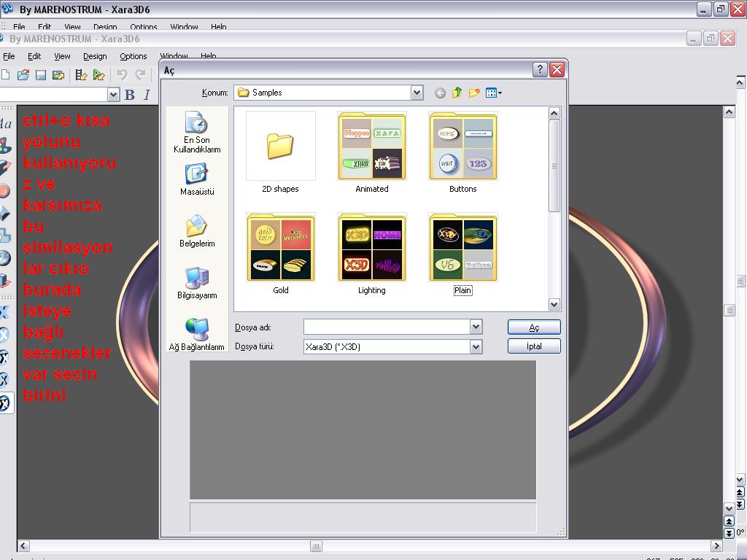Viewport: 747px width, 560px height.
Task: Click the Dosya adı file name field
Action: tap(387, 327)
